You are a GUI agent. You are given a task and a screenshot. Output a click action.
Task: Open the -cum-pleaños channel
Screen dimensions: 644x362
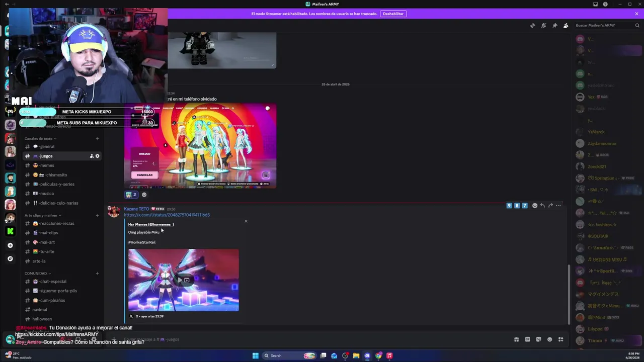(63, 300)
